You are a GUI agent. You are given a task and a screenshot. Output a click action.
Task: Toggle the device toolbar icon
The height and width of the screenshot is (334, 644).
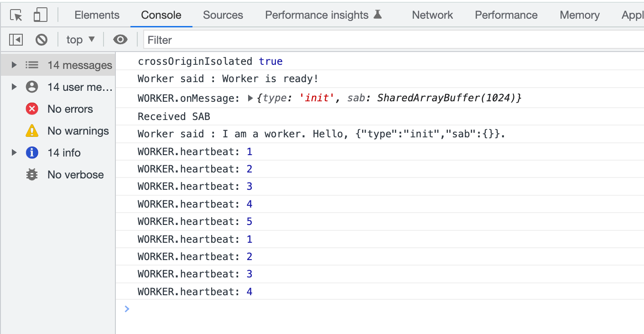tap(41, 15)
